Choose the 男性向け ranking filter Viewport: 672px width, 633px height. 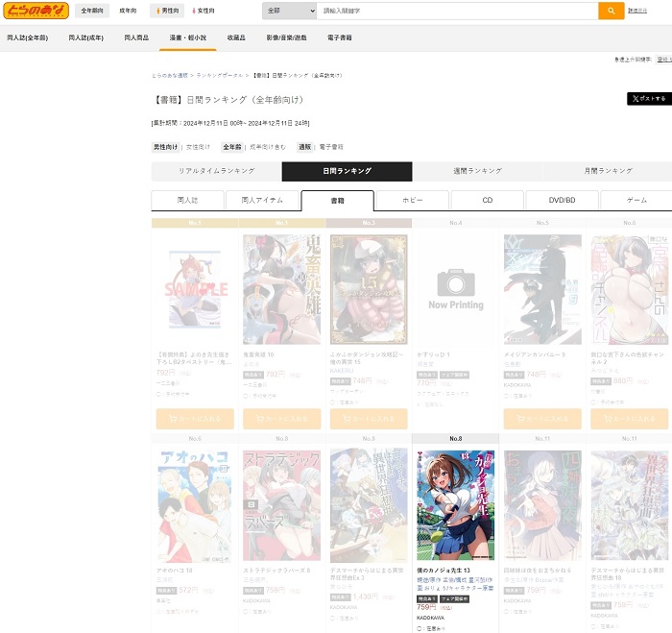click(165, 147)
